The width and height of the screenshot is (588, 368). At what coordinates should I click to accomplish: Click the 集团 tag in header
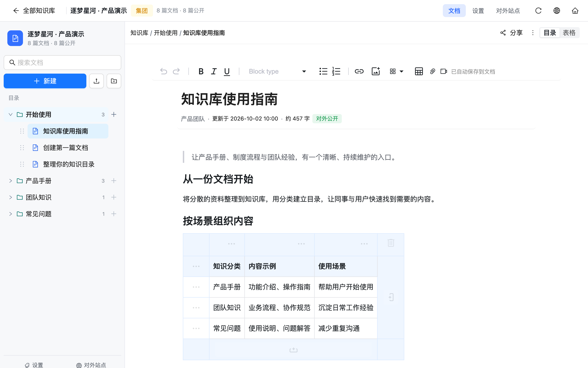pyautogui.click(x=142, y=10)
